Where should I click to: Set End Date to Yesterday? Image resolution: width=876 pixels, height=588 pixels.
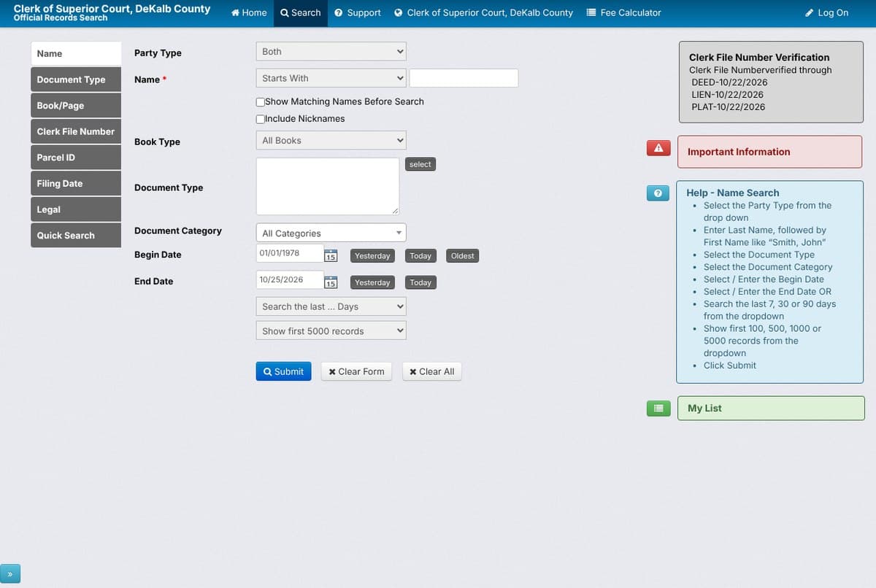click(x=372, y=282)
